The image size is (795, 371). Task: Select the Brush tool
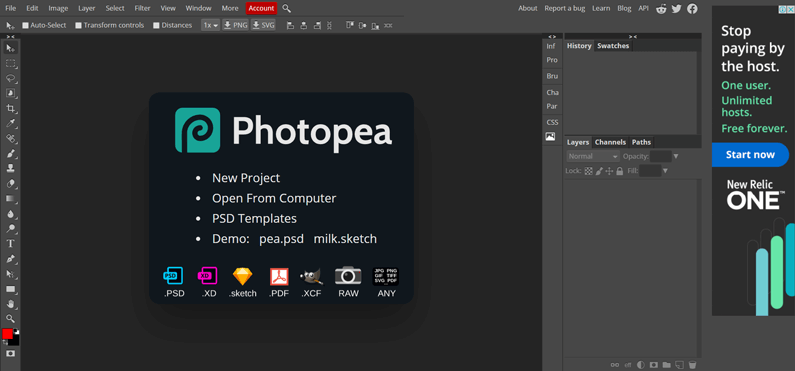pyautogui.click(x=10, y=153)
